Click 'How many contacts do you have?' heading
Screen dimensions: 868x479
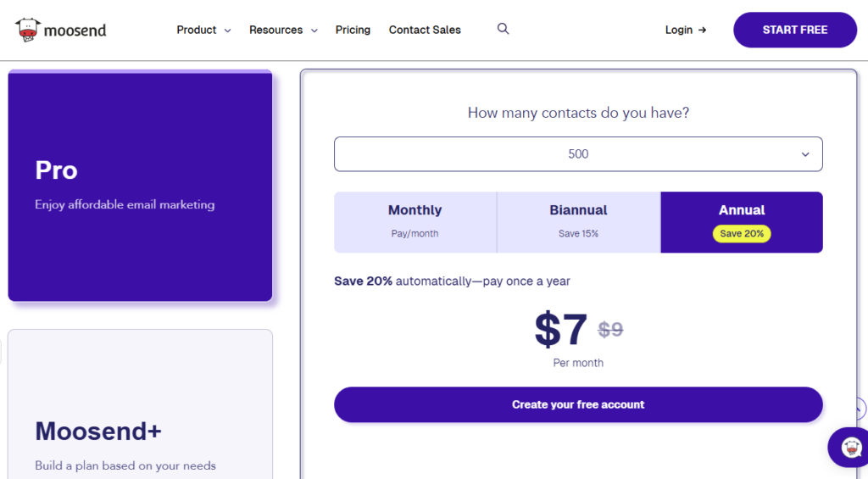pyautogui.click(x=578, y=113)
